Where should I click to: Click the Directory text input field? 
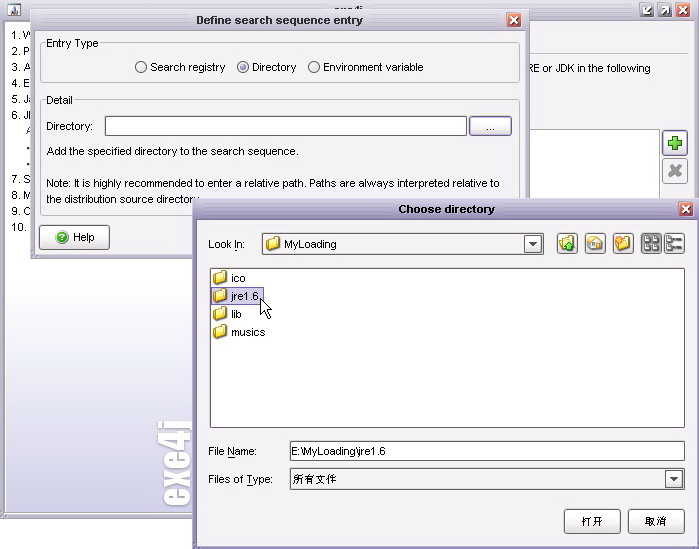pos(286,126)
